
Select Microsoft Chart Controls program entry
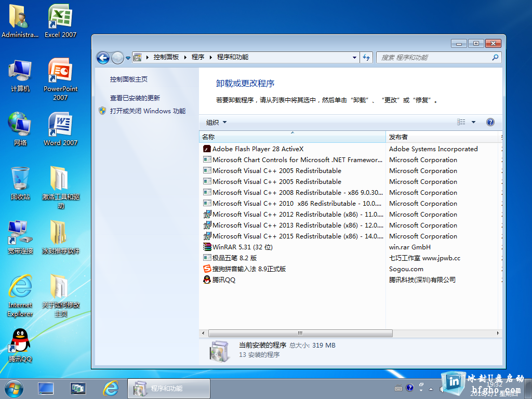pyautogui.click(x=292, y=160)
